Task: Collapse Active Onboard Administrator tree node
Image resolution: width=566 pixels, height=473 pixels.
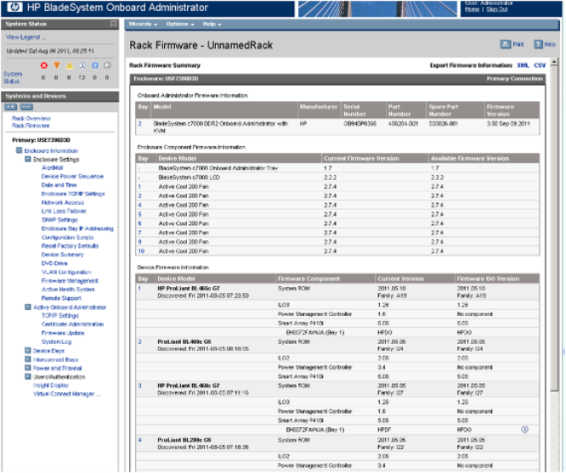Action: (27, 307)
